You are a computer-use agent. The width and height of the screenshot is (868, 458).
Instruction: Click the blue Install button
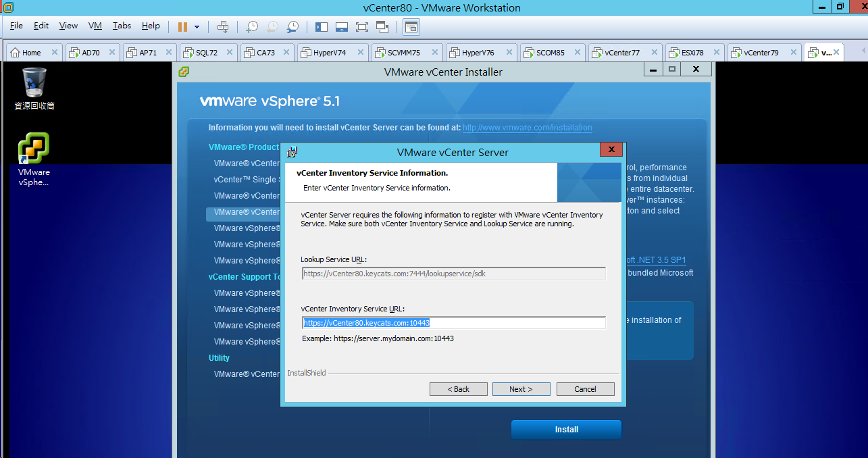tap(566, 430)
